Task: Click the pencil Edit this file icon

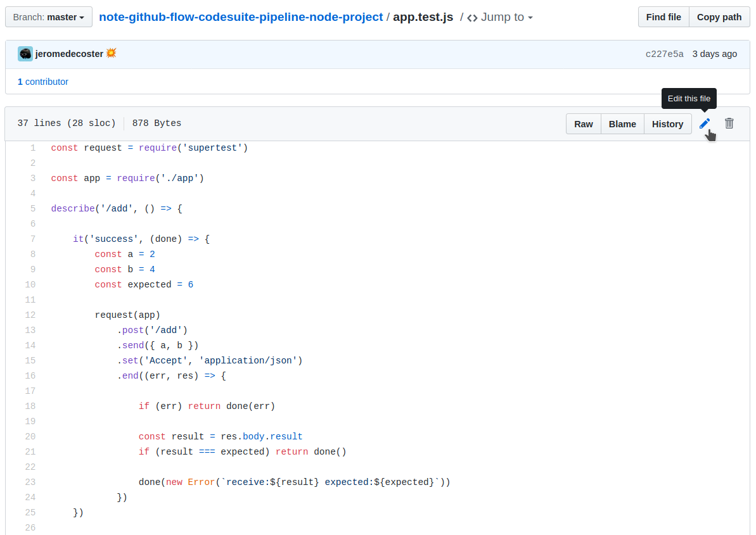Action: pos(705,123)
